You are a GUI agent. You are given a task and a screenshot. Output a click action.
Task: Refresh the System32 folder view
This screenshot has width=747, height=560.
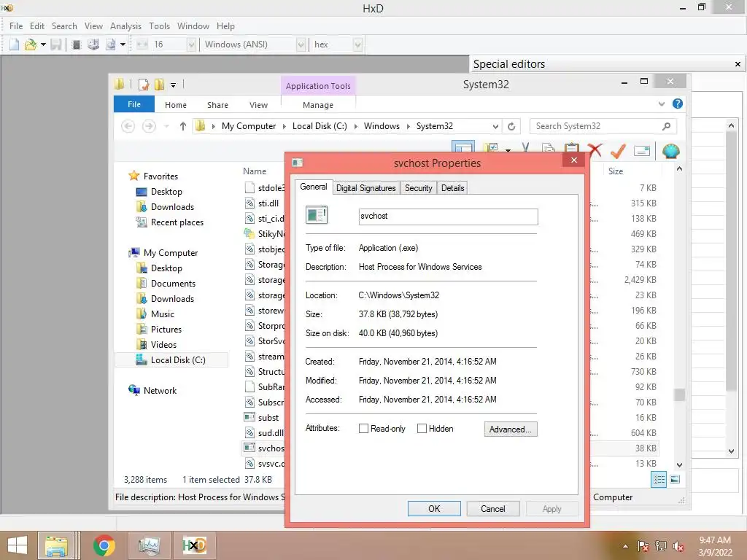point(511,126)
